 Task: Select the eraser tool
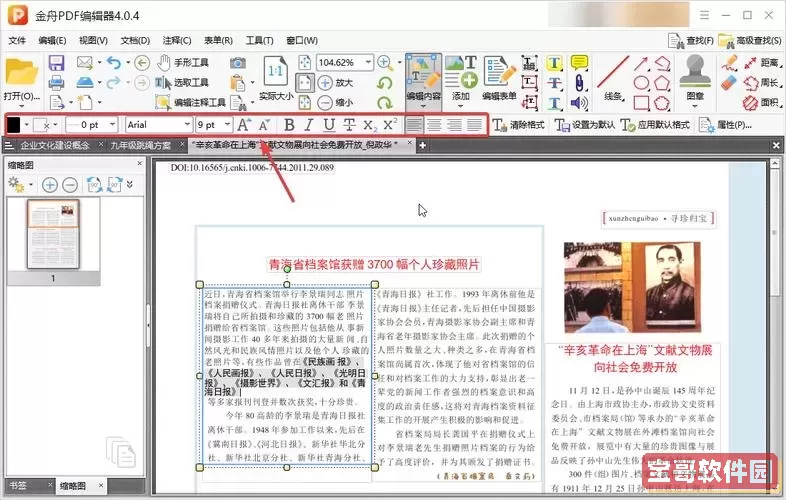(729, 82)
